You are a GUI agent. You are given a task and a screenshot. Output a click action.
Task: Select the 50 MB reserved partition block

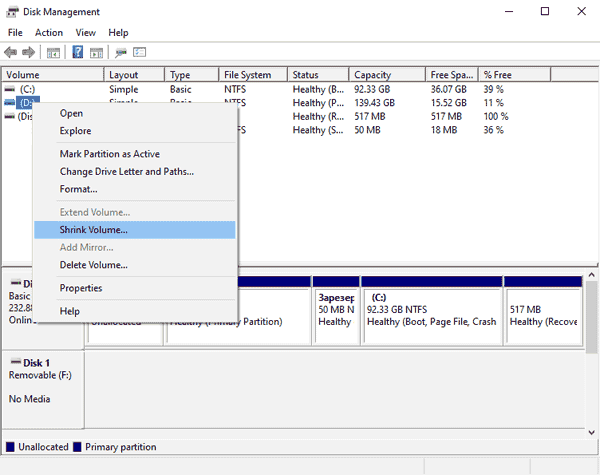(x=336, y=311)
